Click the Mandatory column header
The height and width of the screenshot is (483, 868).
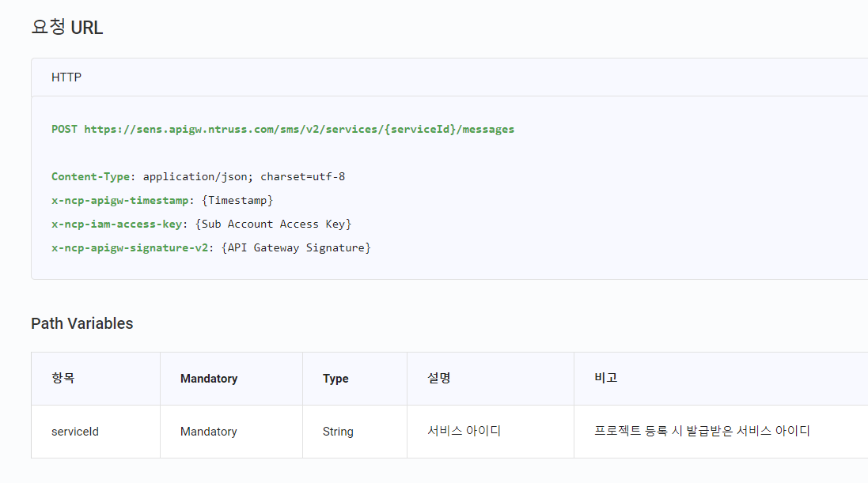coord(208,378)
